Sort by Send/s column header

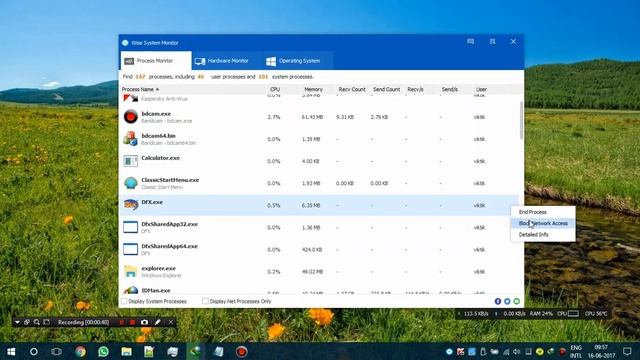449,89
